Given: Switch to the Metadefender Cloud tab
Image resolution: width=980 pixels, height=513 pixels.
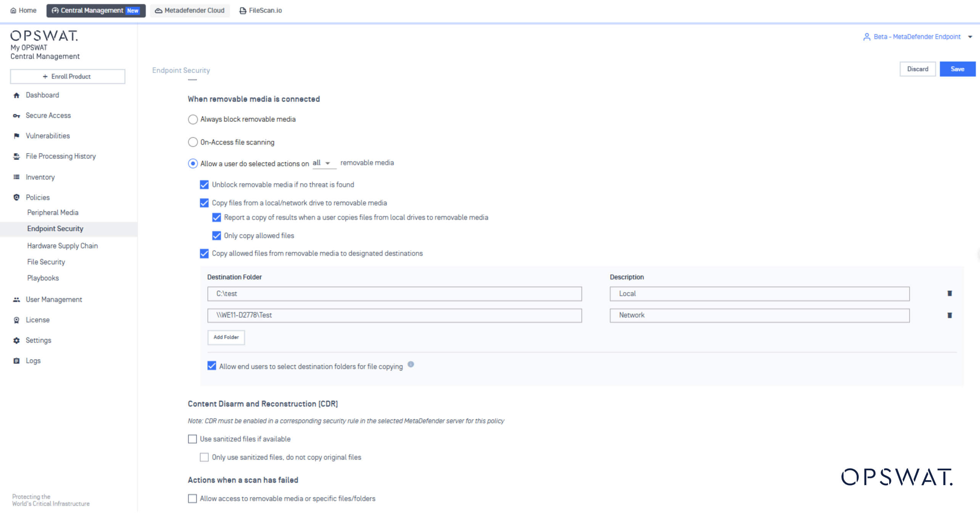Looking at the screenshot, I should point(190,10).
